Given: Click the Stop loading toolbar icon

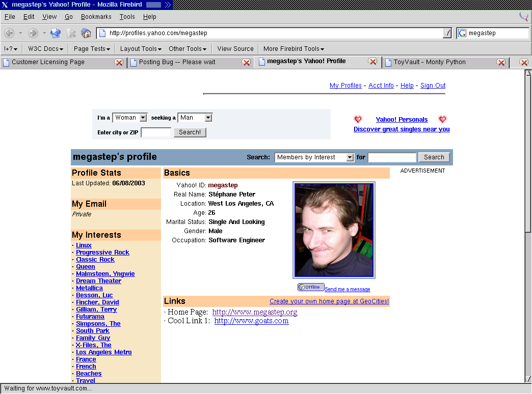Looking at the screenshot, I should coord(71,33).
